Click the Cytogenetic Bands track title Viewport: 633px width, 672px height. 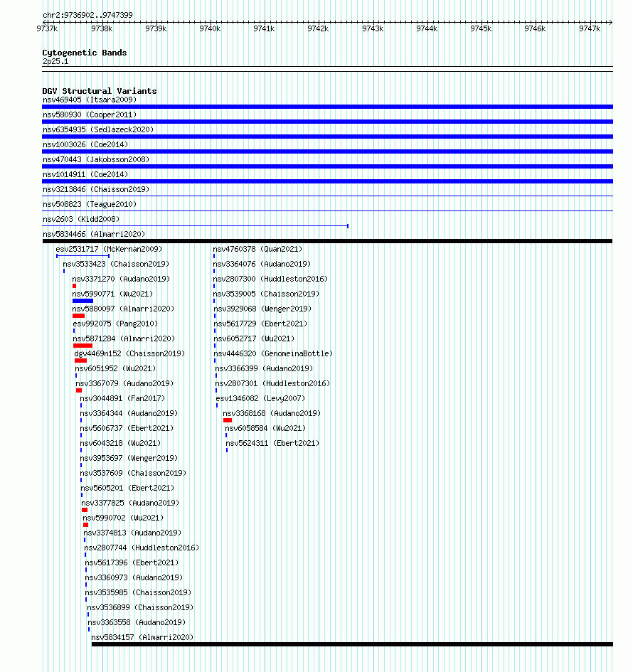[x=85, y=53]
